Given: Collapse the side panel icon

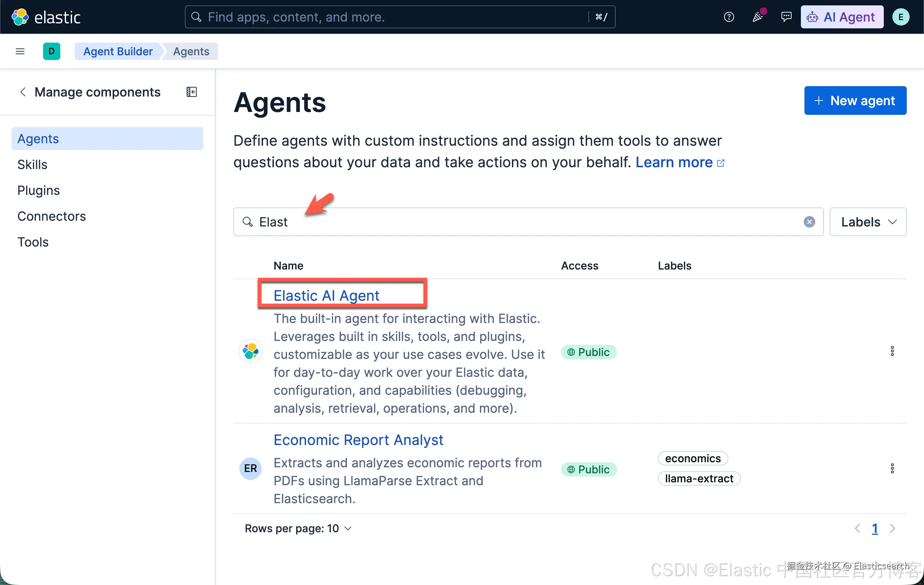Looking at the screenshot, I should click(x=191, y=92).
